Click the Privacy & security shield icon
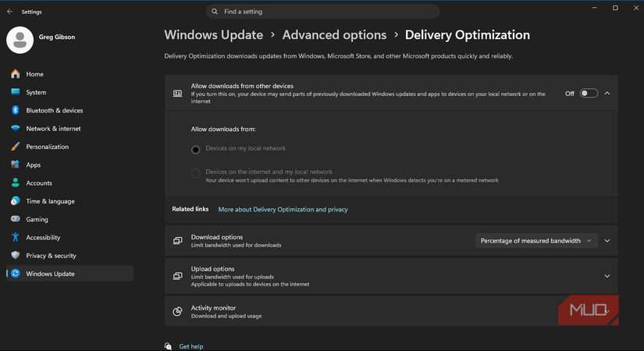 point(15,255)
